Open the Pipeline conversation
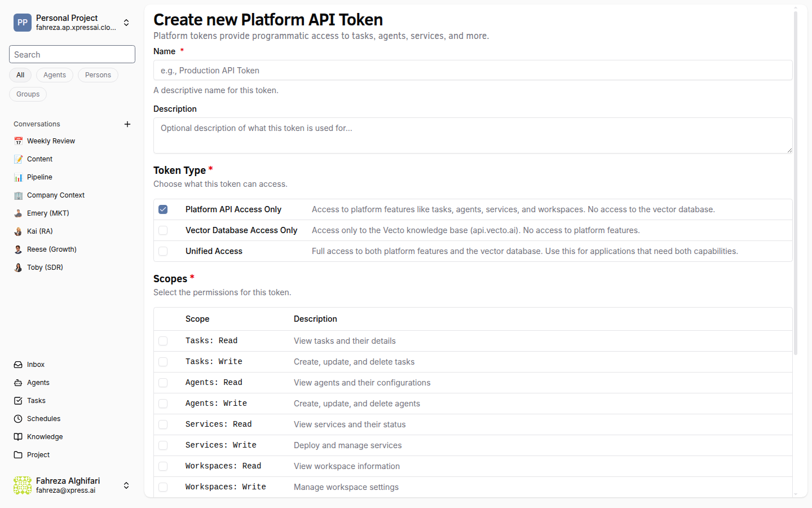Viewport: 812px width, 508px height. pyautogui.click(x=72, y=177)
